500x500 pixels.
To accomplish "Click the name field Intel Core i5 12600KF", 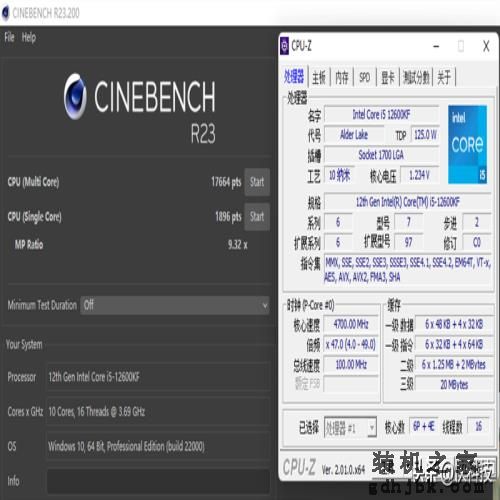I will 381,115.
